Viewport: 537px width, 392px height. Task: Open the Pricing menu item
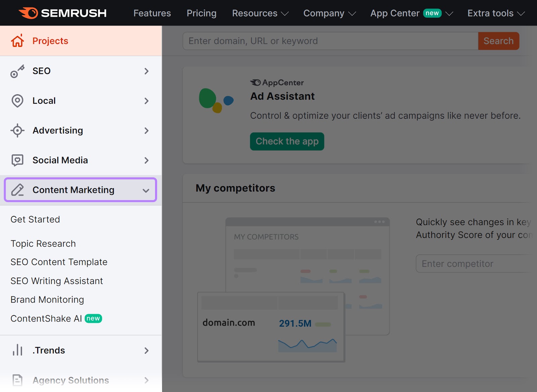coord(201,13)
